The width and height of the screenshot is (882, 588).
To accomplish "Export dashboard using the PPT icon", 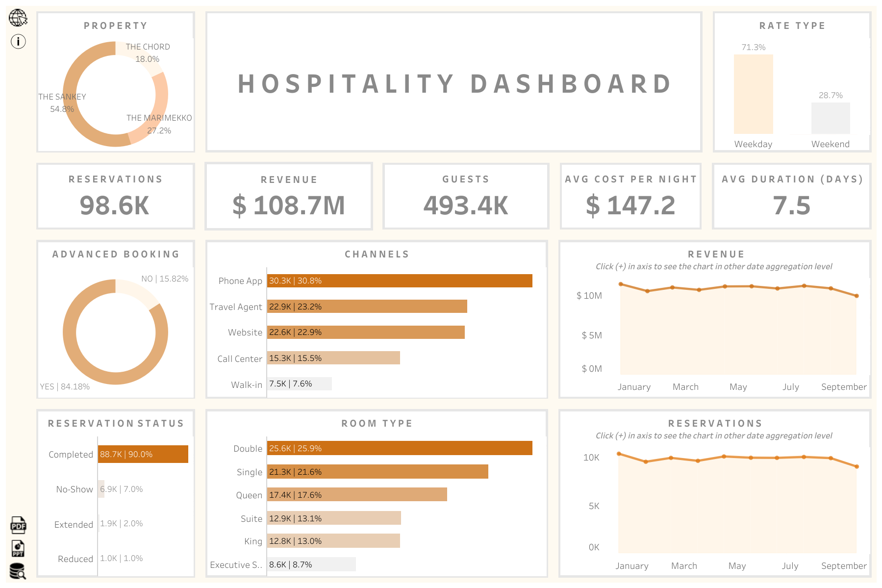I will point(18,548).
